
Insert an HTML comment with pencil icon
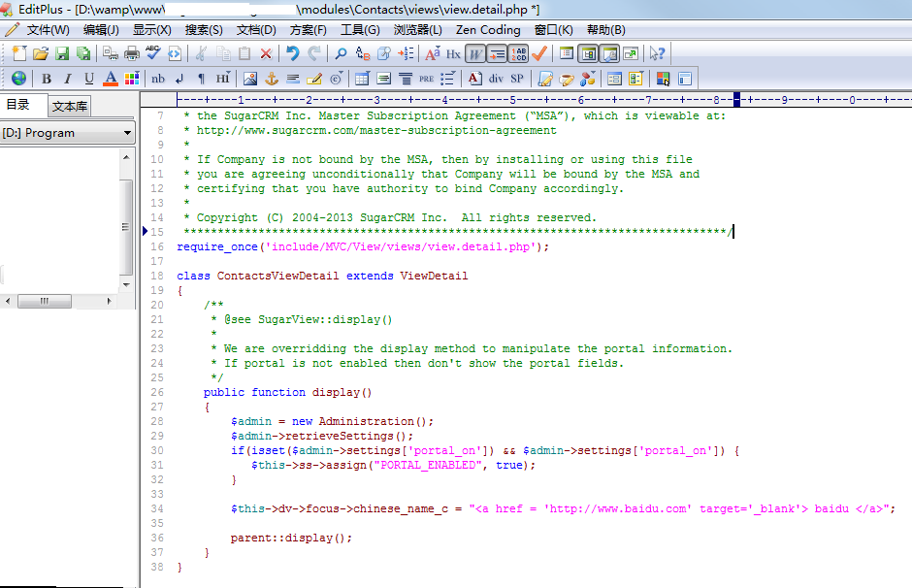point(314,79)
